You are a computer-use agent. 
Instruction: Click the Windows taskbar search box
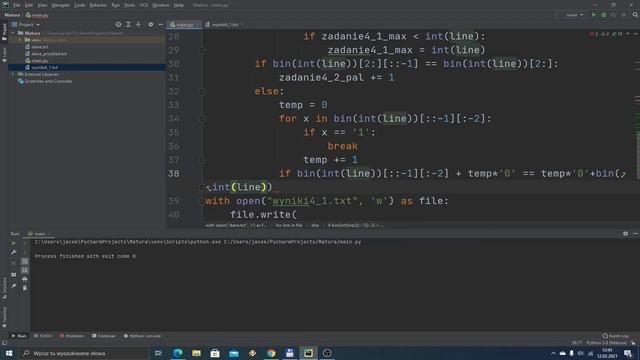click(84, 353)
